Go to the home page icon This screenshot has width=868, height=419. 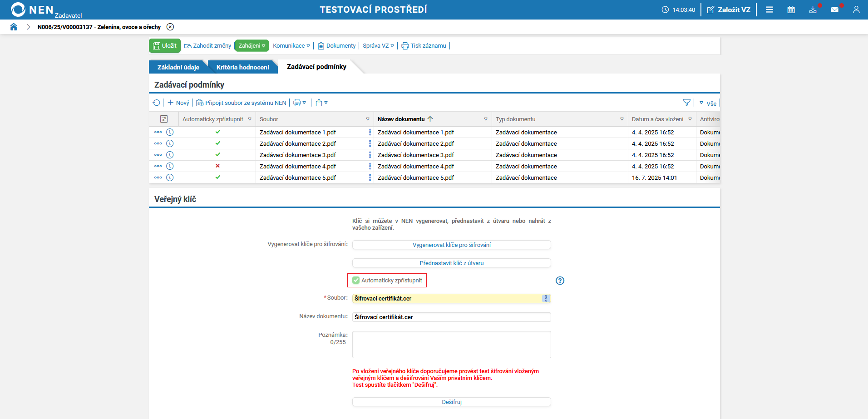(14, 27)
